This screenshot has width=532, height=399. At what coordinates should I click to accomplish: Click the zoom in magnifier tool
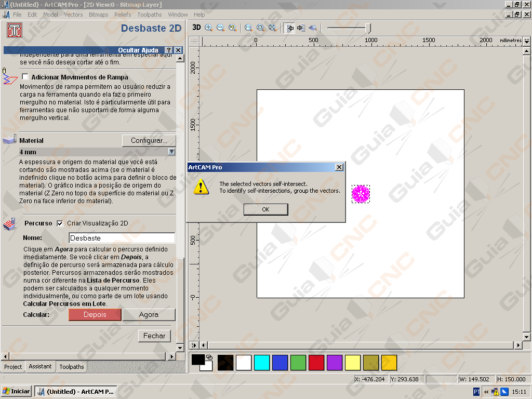209,28
